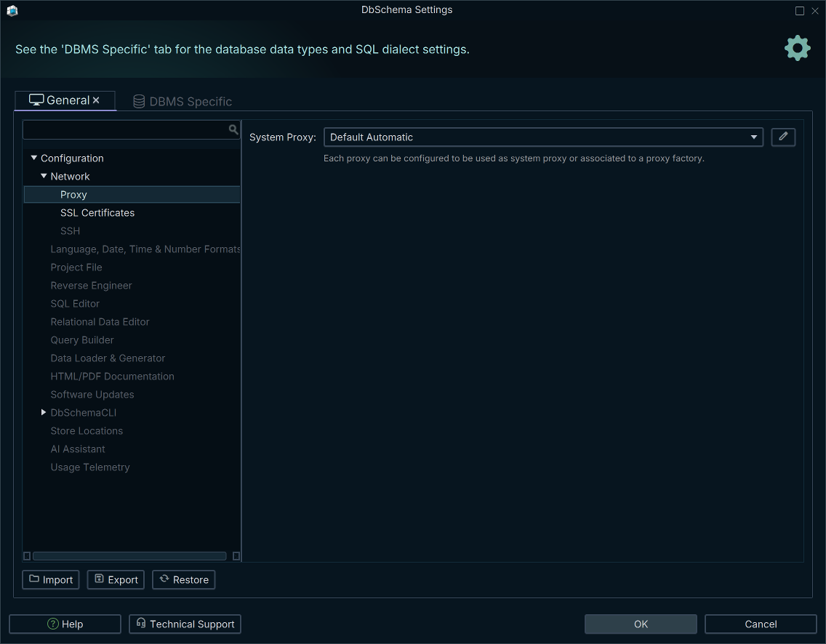
Task: Open SQL Editor settings
Action: click(x=75, y=303)
